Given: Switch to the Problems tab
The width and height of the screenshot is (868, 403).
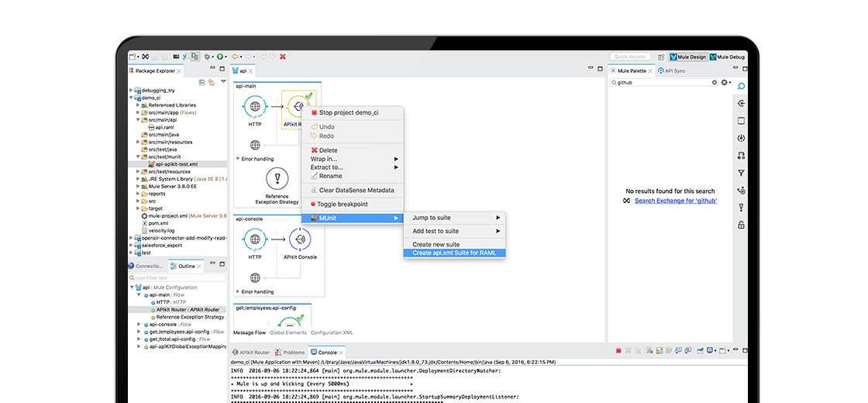Looking at the screenshot, I should pyautogui.click(x=290, y=352).
